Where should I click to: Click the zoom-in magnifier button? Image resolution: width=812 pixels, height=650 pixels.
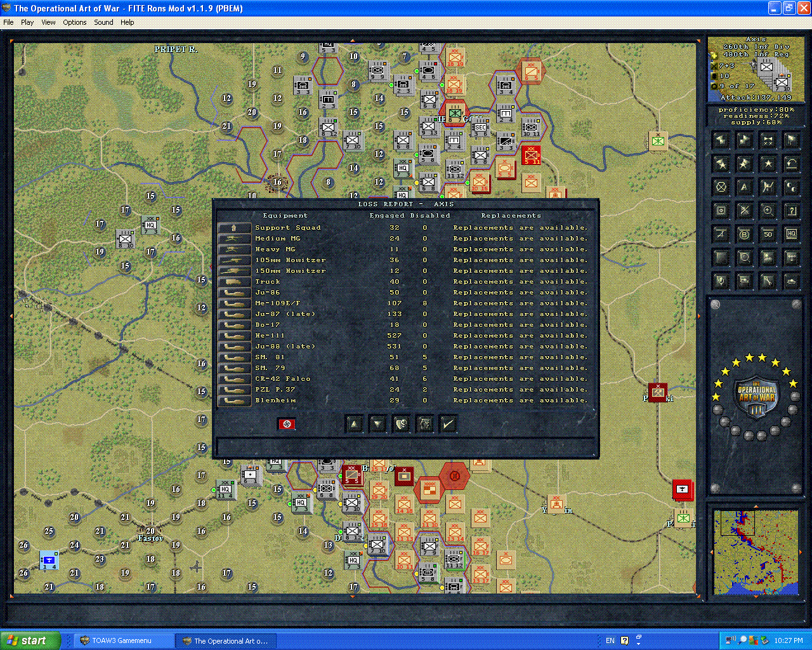(768, 211)
